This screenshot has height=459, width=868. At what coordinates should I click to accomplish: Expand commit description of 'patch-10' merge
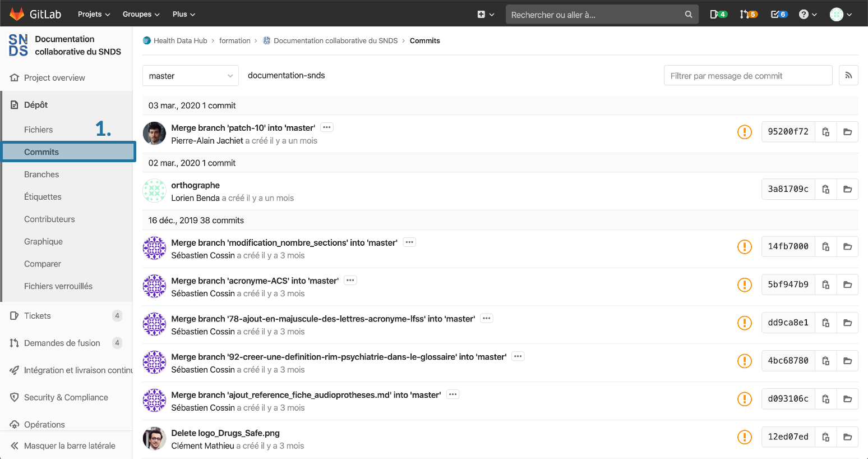pos(327,127)
